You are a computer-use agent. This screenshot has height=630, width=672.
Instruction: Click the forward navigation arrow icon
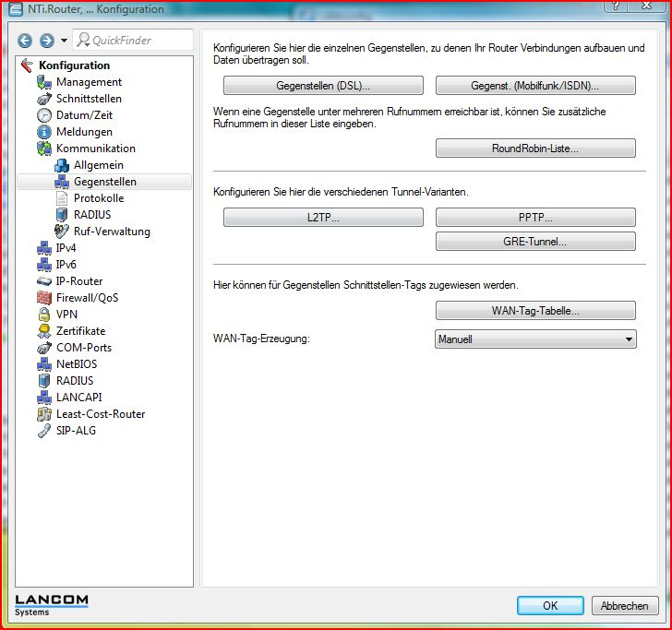tap(45, 41)
